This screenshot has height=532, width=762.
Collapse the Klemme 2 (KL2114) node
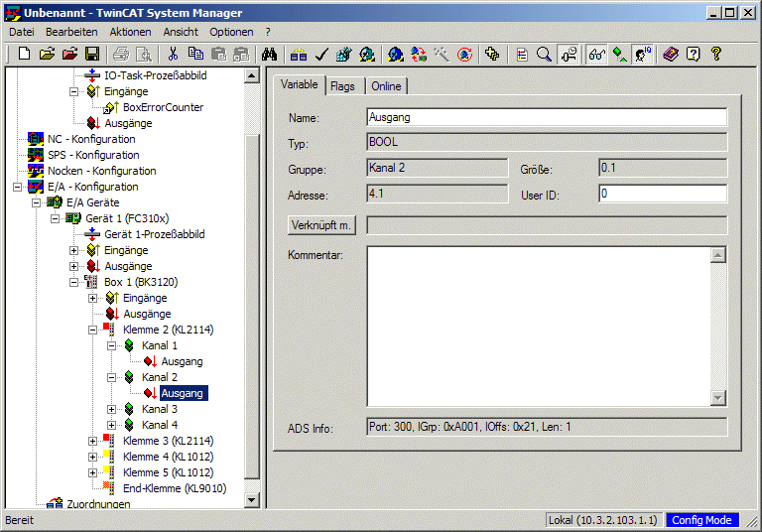93,330
